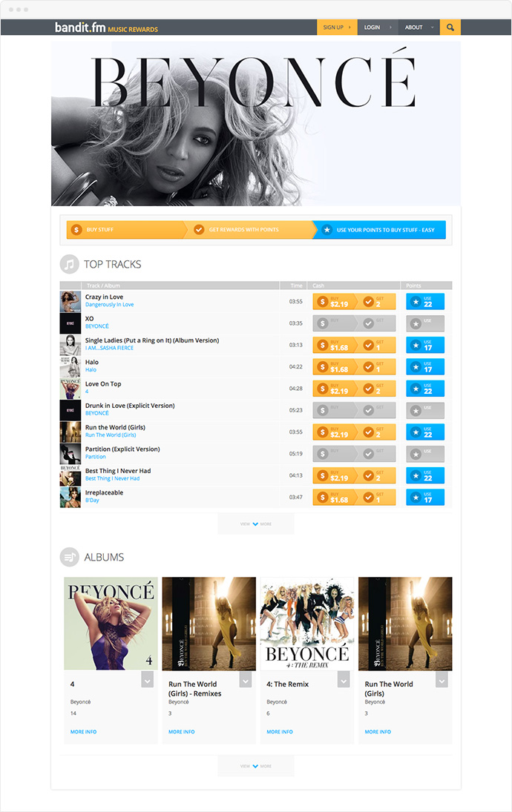The width and height of the screenshot is (512, 812).
Task: Use 17 points for Halo track
Action: [x=425, y=366]
